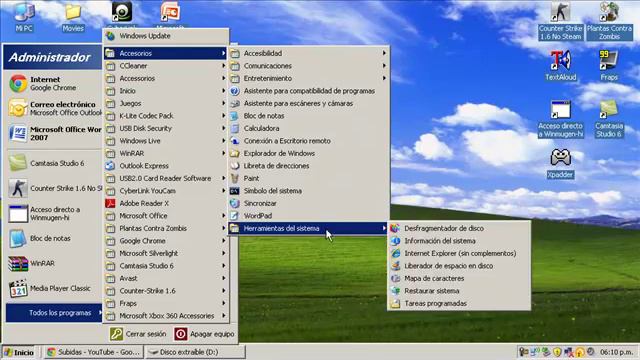Expand Herramientas del sistema submenu
The image size is (640, 360).
(x=308, y=229)
